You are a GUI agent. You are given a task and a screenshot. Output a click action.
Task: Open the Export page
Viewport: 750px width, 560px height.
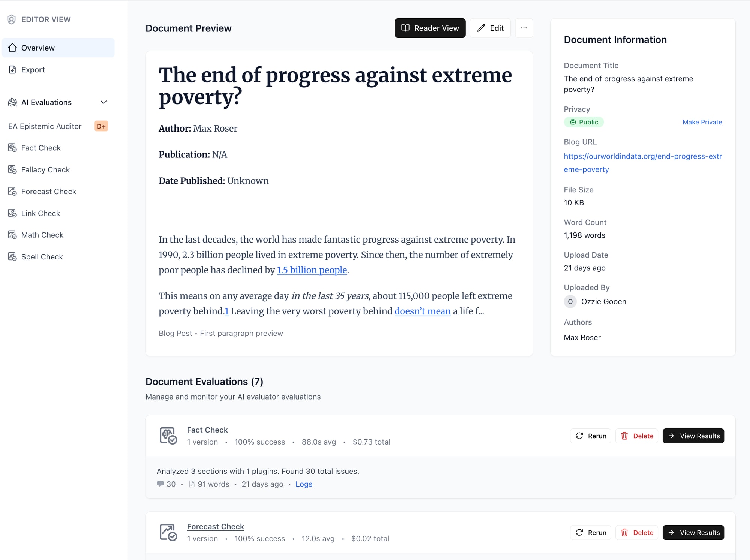tap(33, 70)
